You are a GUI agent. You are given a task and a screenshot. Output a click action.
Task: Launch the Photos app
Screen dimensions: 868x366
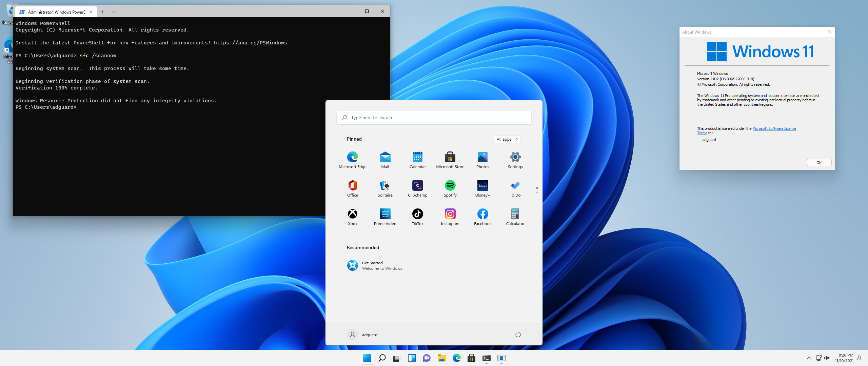click(x=482, y=160)
